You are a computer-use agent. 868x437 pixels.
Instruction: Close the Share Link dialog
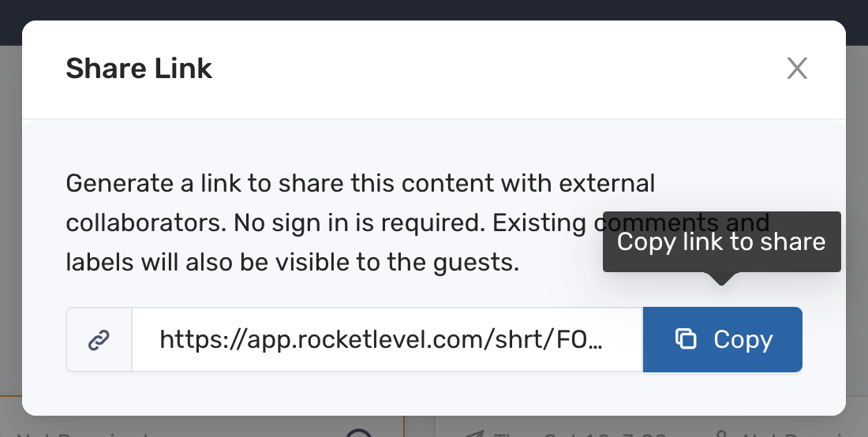pos(797,69)
